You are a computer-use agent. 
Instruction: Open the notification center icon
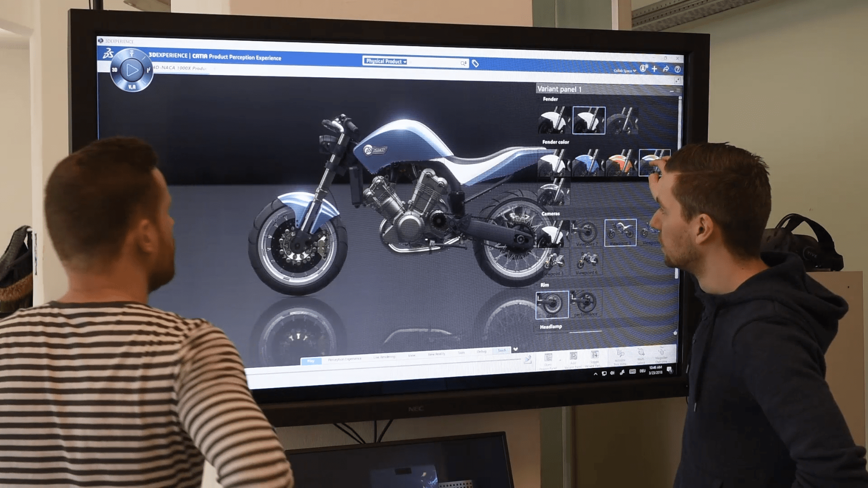(670, 370)
